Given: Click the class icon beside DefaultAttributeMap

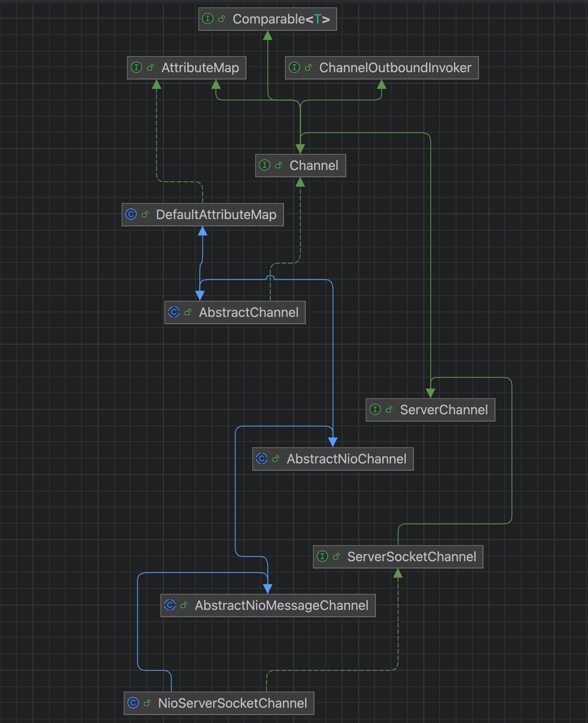Looking at the screenshot, I should (x=131, y=215).
